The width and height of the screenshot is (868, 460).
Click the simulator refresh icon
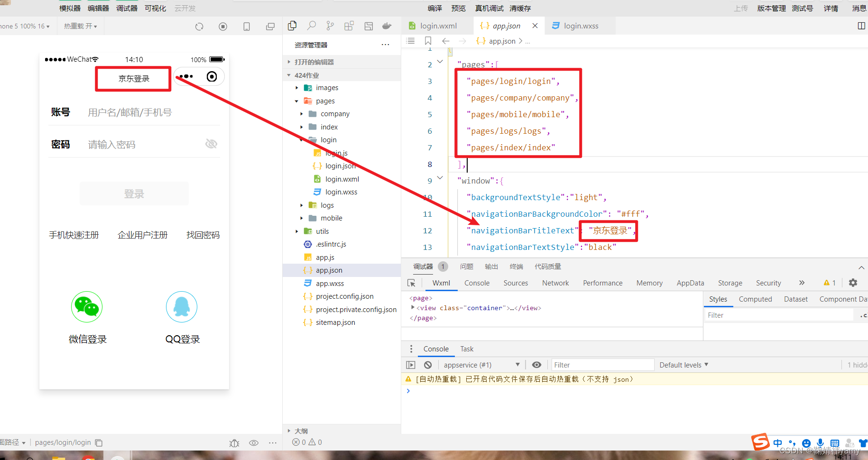coord(199,27)
